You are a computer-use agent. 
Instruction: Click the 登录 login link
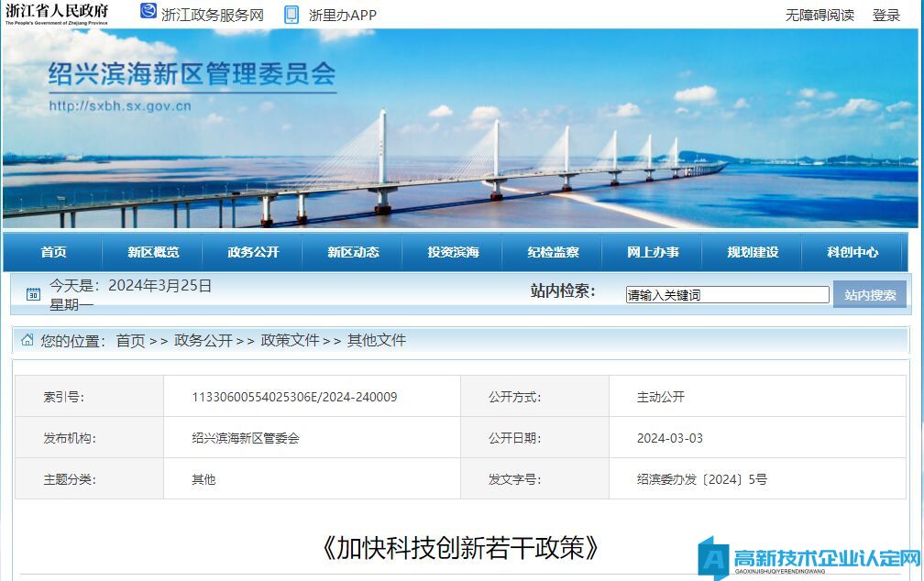pyautogui.click(x=886, y=15)
